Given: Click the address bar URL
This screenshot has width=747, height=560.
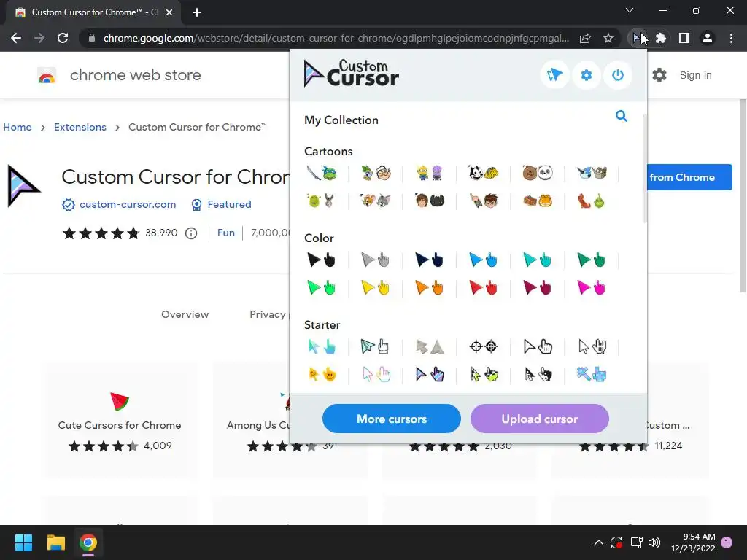Looking at the screenshot, I should coord(336,38).
